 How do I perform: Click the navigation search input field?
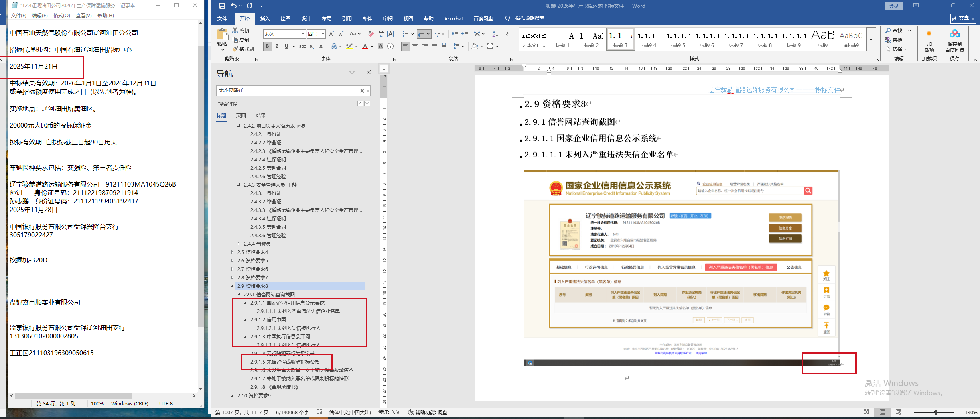coord(287,91)
